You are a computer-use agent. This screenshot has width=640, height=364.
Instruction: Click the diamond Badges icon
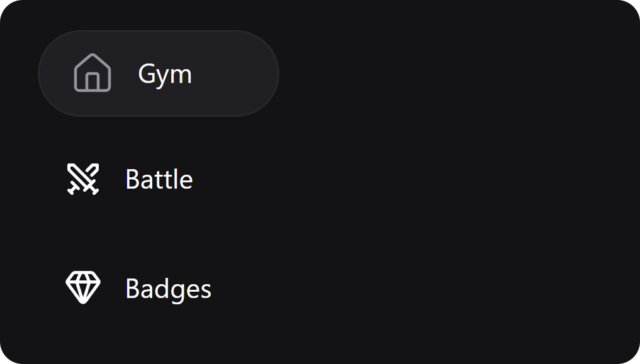[x=83, y=288]
